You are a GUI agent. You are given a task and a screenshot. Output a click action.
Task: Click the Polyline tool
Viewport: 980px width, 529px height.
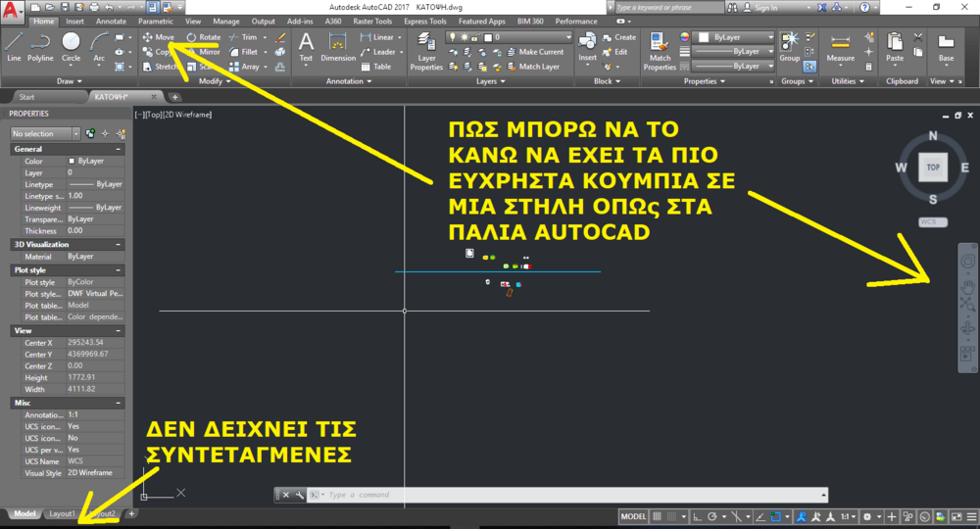(40, 46)
